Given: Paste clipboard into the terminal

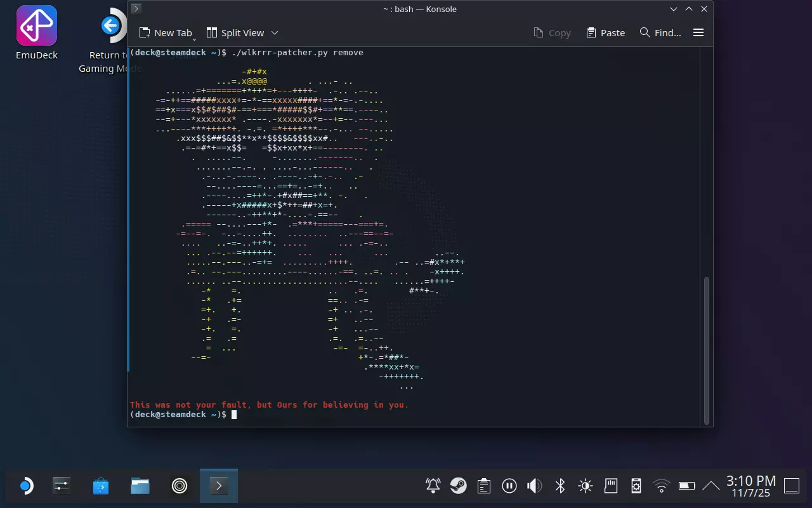Looking at the screenshot, I should 605,33.
